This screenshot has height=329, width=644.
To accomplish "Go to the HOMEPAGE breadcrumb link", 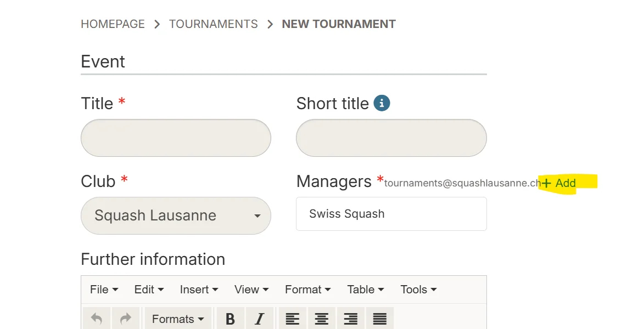I will [113, 24].
